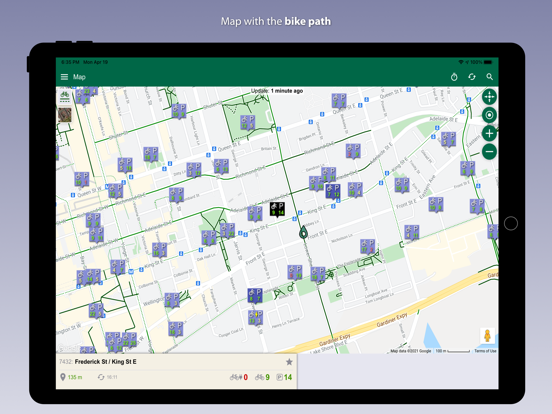The height and width of the screenshot is (414, 552).
Task: Tap the green current-location pin on map
Action: [x=303, y=233]
